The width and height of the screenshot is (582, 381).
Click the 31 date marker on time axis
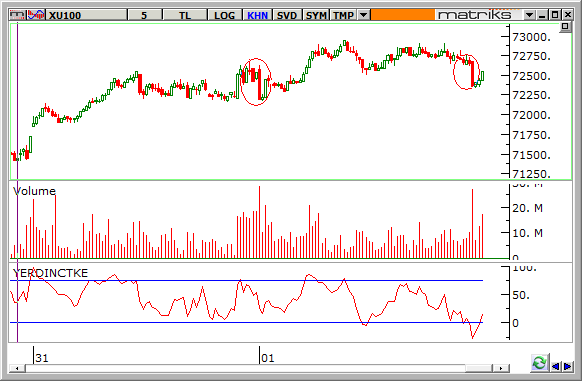coord(42,358)
